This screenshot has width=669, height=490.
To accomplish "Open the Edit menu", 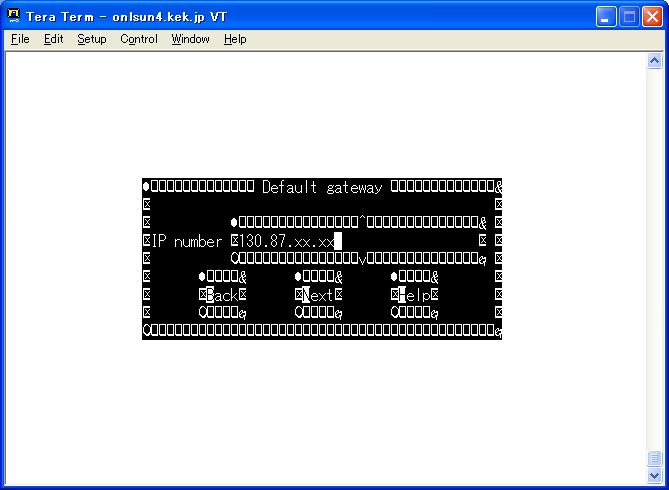I will (53, 39).
